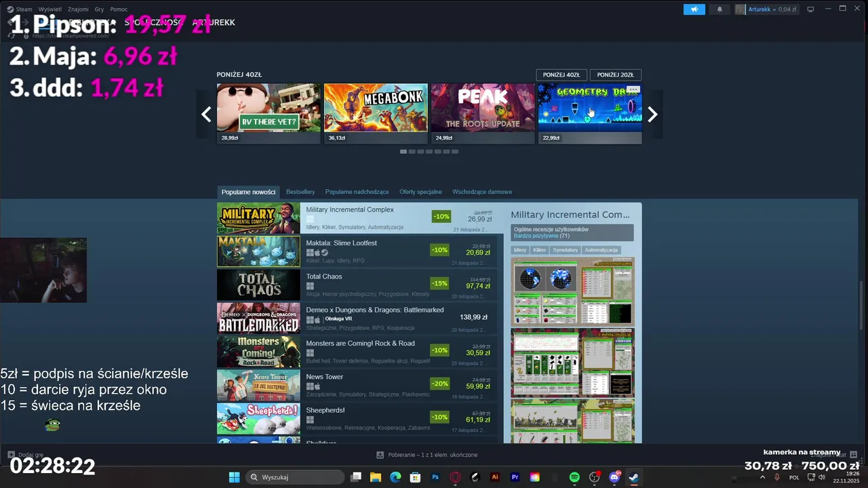The width and height of the screenshot is (868, 488).
Task: Open the Gry menu
Action: click(100, 9)
